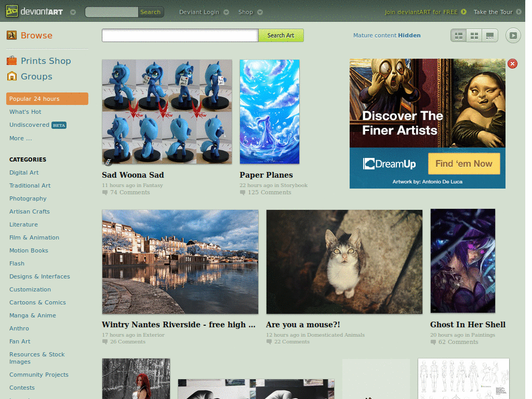This screenshot has height=399, width=532.
Task: Open the Are you a mouse?! cat thumbnail
Action: tap(344, 262)
